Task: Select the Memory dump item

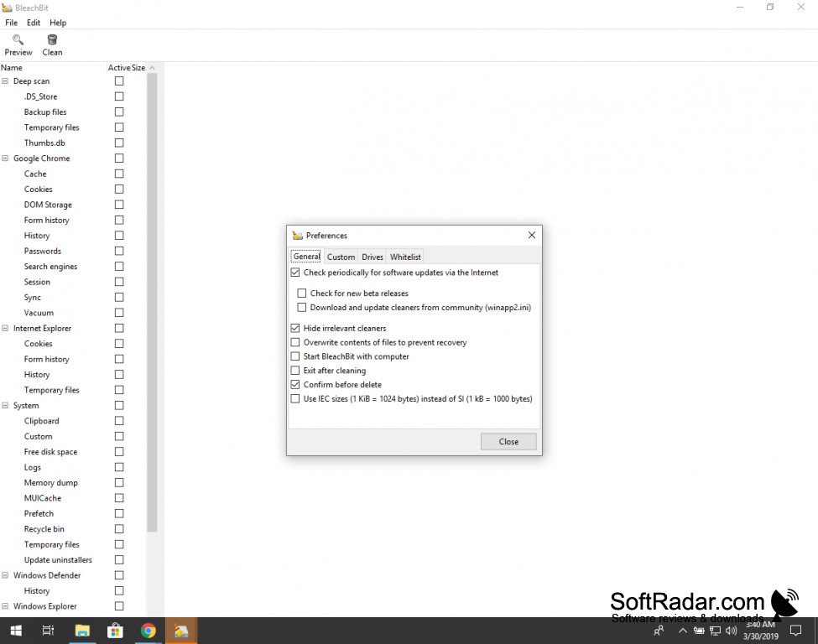Action: pyautogui.click(x=51, y=483)
